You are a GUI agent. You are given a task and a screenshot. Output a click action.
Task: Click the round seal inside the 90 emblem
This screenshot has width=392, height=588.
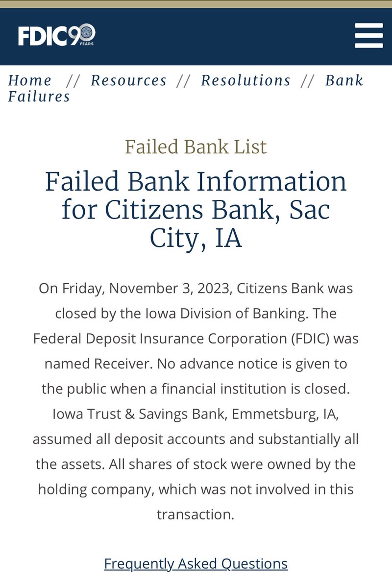coord(88,33)
